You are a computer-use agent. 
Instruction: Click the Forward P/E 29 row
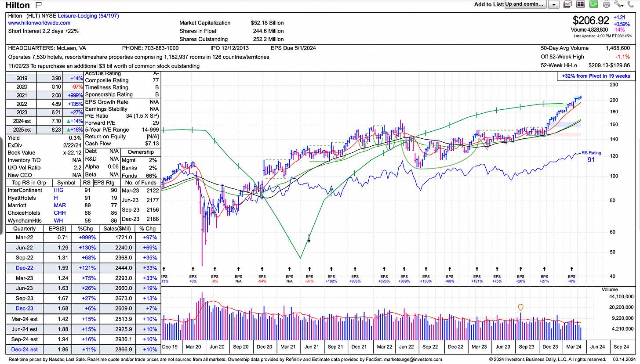[122, 123]
